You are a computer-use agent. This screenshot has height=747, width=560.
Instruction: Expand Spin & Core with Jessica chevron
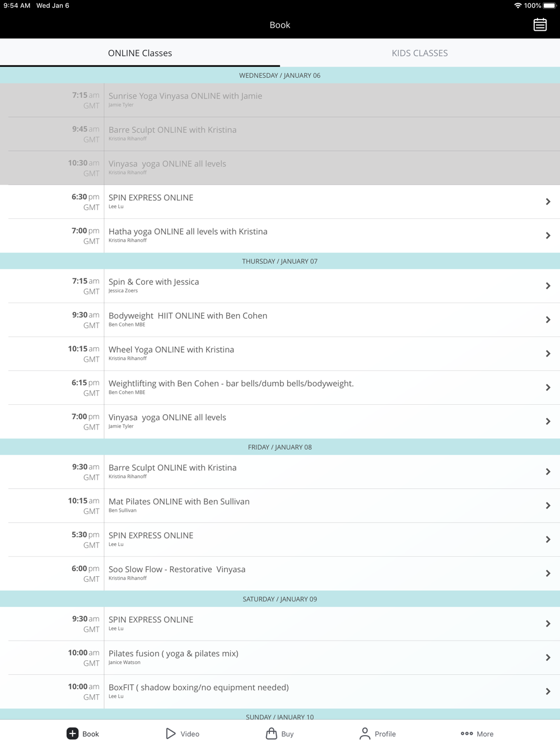(548, 286)
